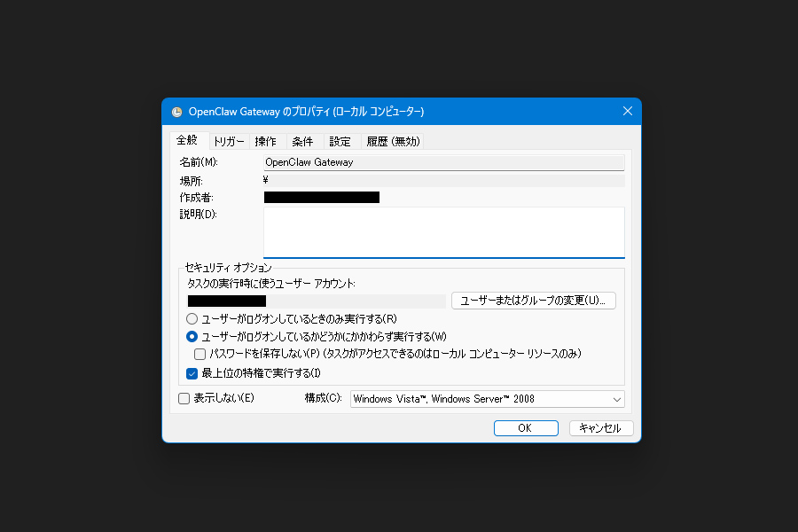Switch to the トリガー tab
The width and height of the screenshot is (798, 532).
click(230, 140)
